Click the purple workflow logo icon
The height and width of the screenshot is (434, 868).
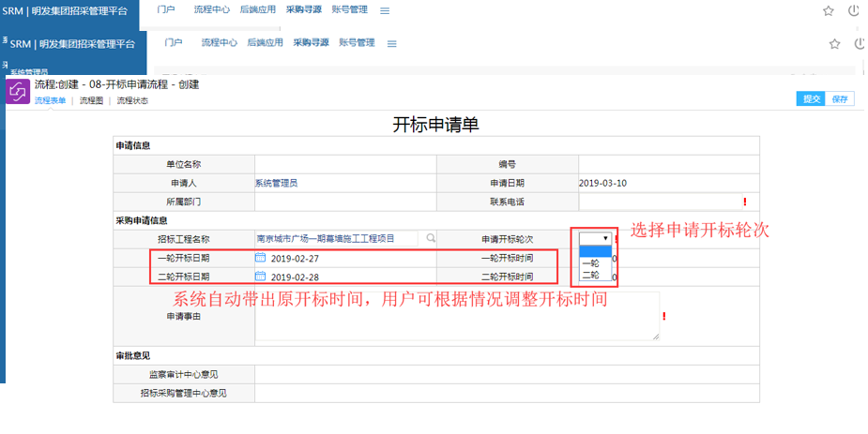click(x=18, y=92)
